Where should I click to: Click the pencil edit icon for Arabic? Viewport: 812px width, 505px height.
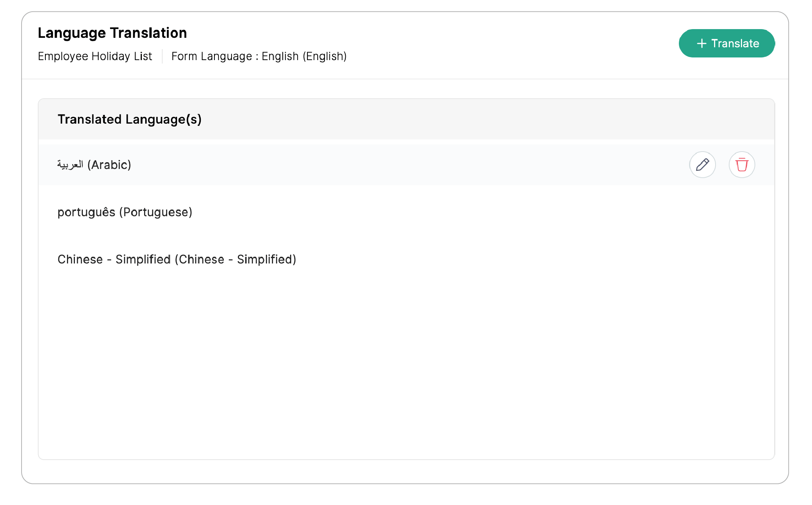pos(702,165)
